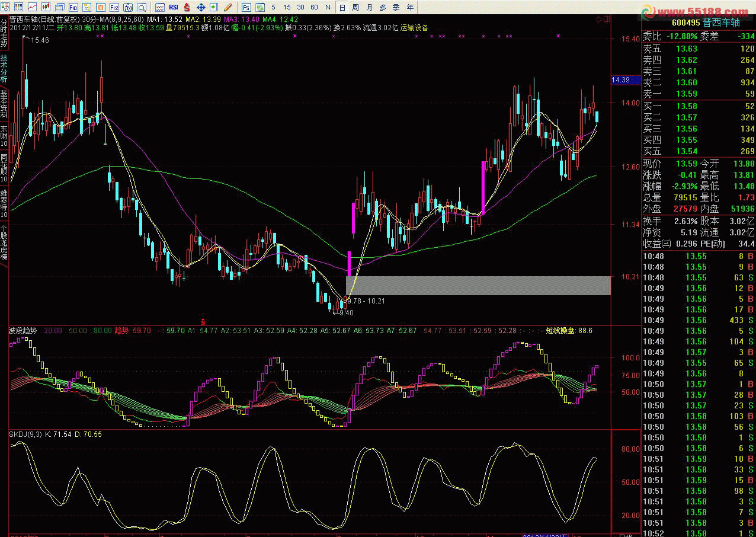Select the RSI indicator button
756x537 pixels.
pyautogui.click(x=173, y=7)
